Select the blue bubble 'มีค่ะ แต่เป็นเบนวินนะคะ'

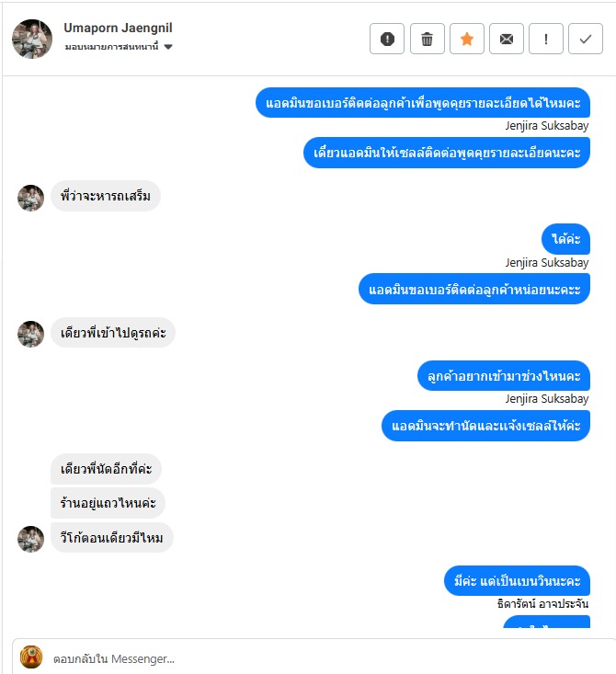[x=517, y=581]
